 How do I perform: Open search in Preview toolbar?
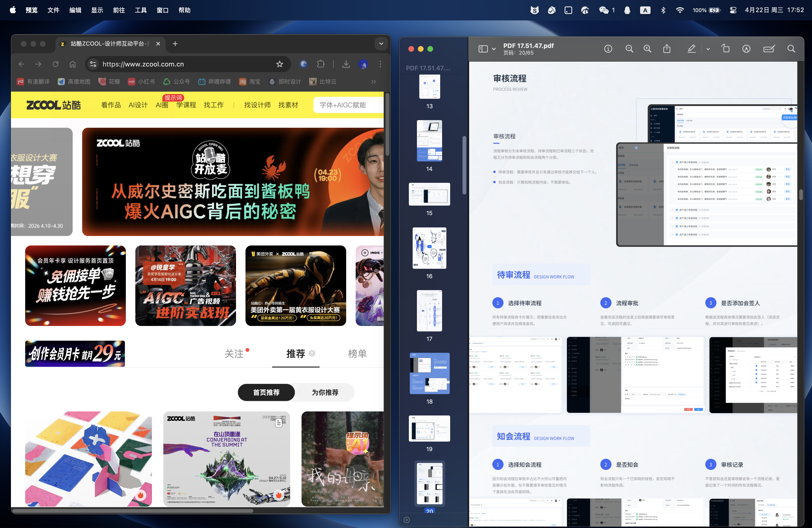(791, 49)
